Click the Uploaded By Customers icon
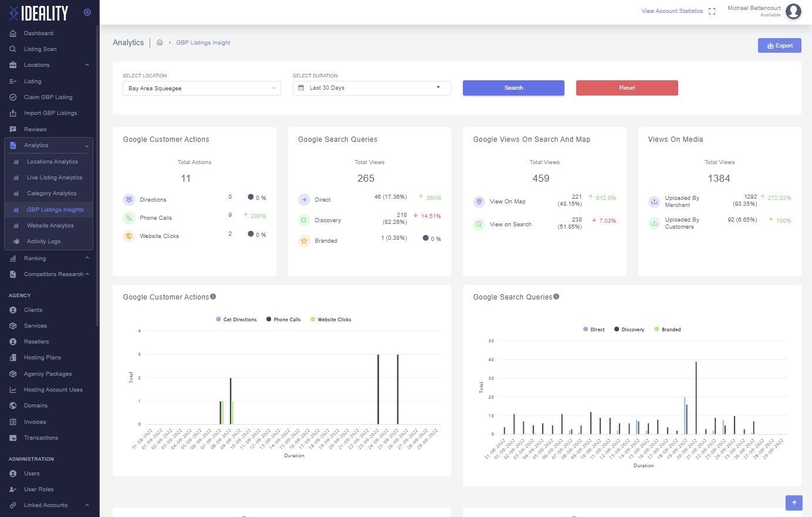The width and height of the screenshot is (812, 517). (654, 223)
